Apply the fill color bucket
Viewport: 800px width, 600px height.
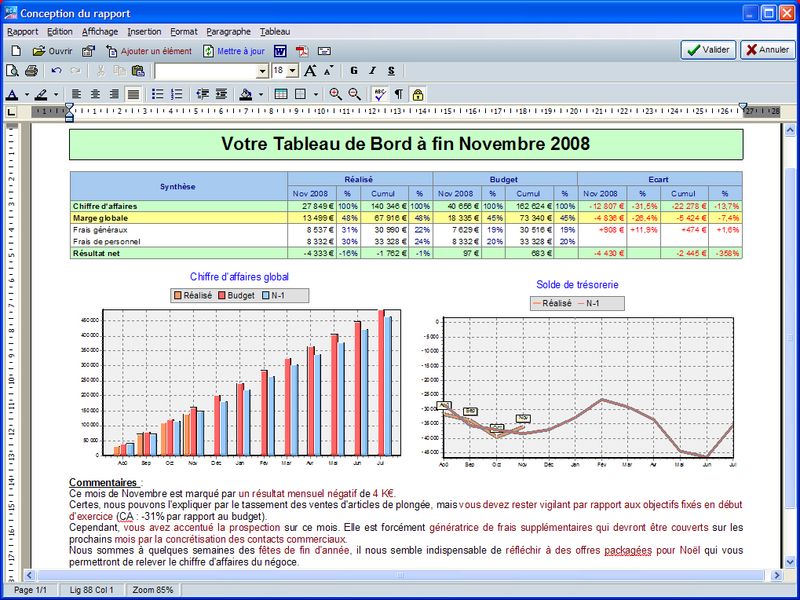pos(246,94)
